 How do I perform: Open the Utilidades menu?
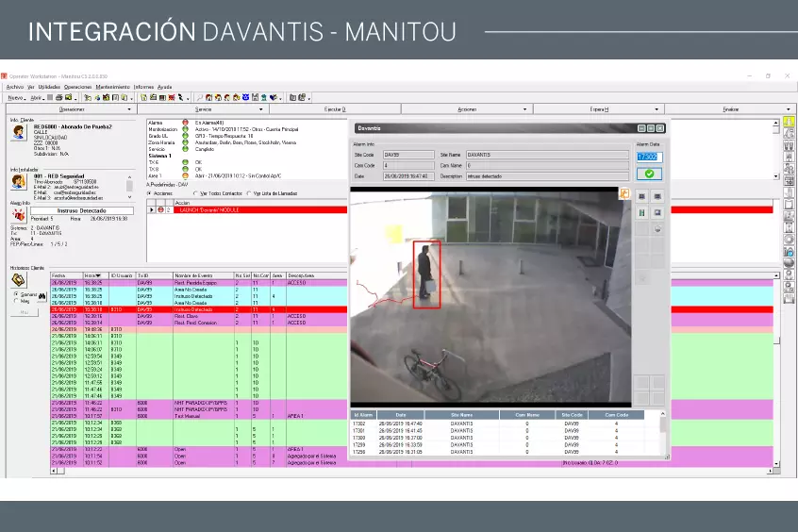click(49, 87)
